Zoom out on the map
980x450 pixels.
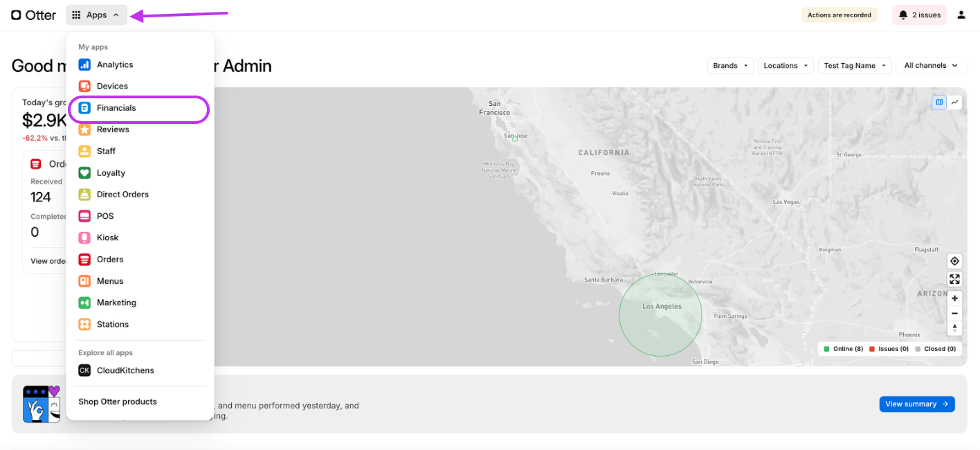954,313
